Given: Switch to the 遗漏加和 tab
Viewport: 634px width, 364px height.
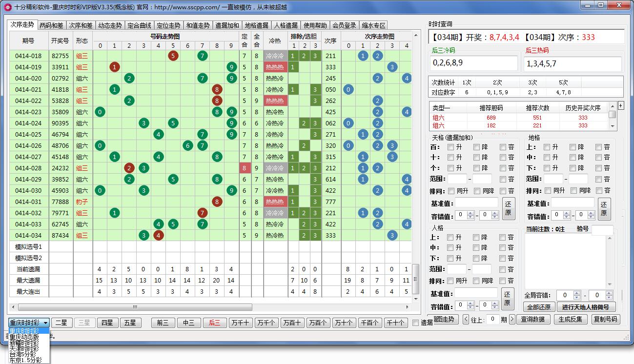Looking at the screenshot, I should [227, 25].
